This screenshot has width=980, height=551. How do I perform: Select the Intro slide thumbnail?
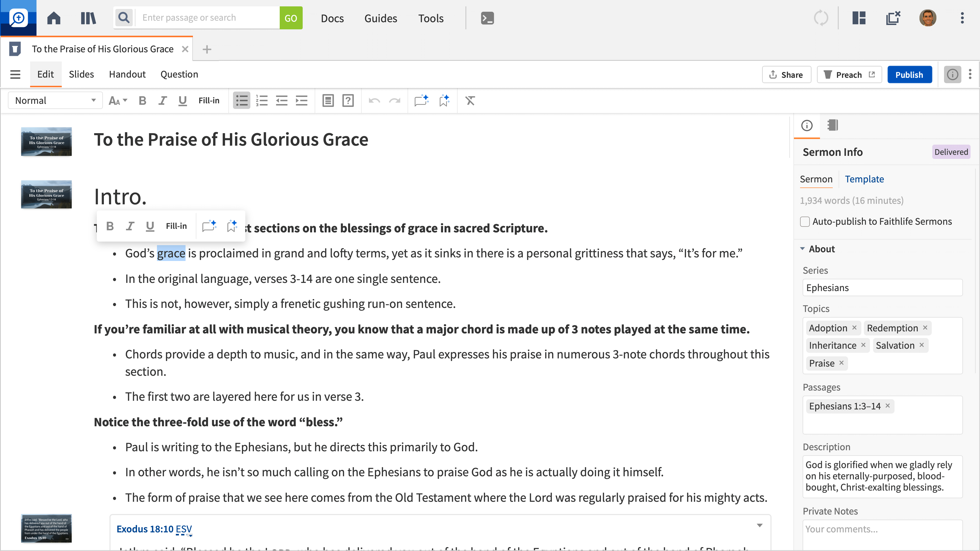tap(46, 195)
